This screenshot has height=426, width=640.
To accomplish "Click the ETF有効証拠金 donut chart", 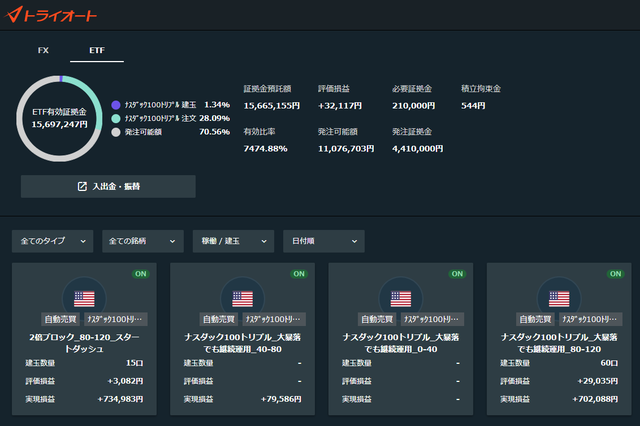I will pos(60,118).
